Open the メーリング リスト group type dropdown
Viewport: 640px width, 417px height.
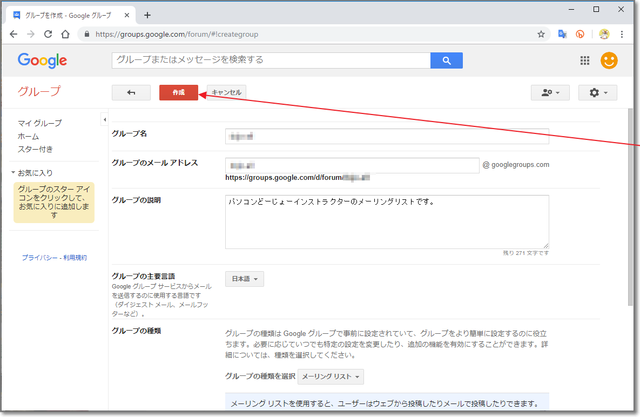pyautogui.click(x=332, y=376)
